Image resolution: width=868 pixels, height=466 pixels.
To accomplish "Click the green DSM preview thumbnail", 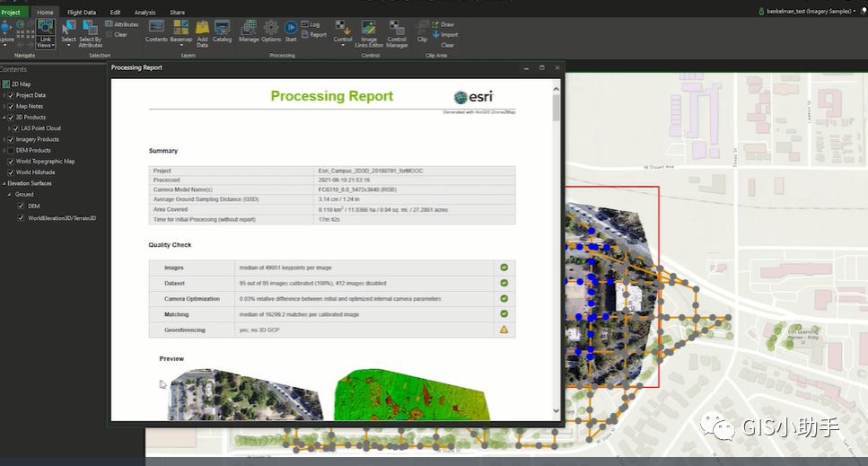I will pos(412,394).
